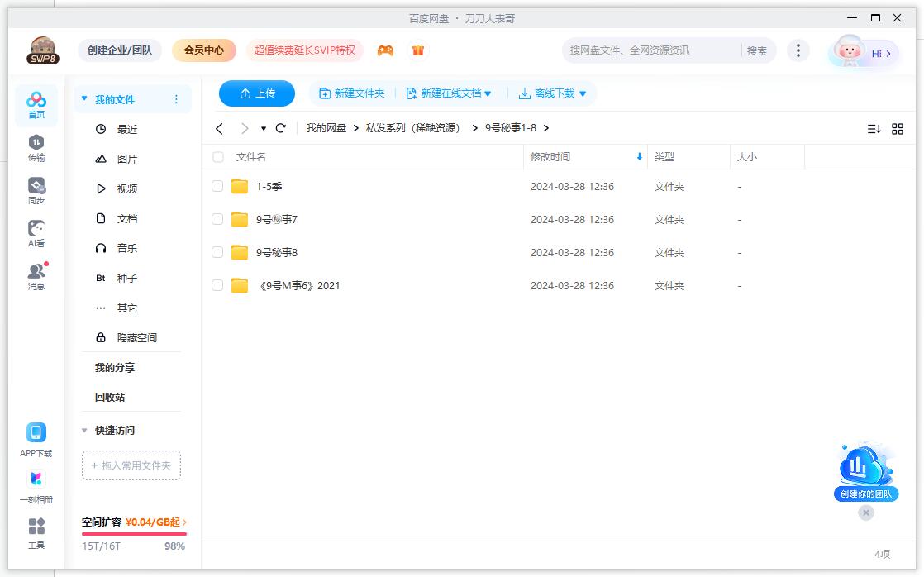Screen dimensions: 924x577
Task: Toggle the 修改时间 sort arrow
Action: tap(640, 157)
